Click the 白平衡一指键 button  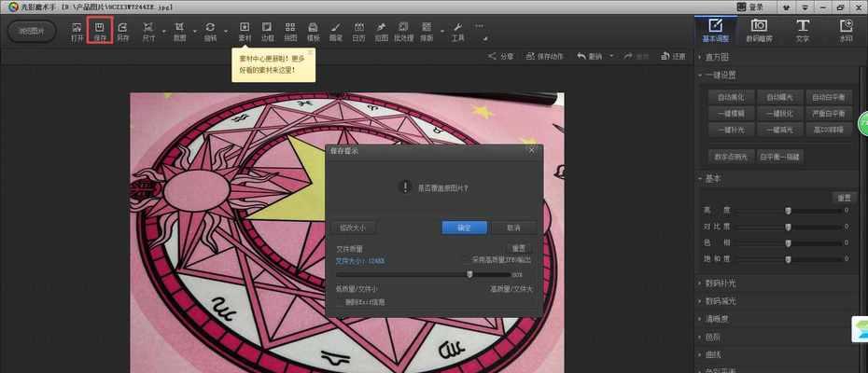click(x=780, y=157)
